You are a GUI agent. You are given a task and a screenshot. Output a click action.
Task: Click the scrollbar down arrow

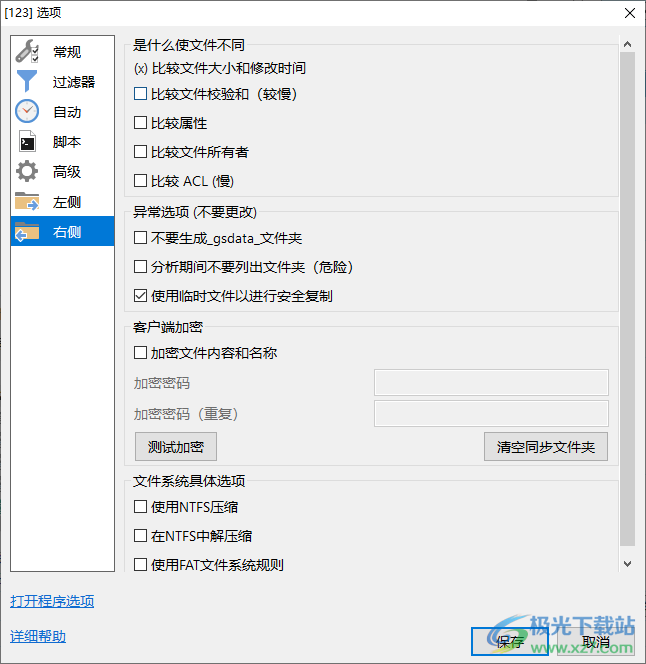(627, 564)
